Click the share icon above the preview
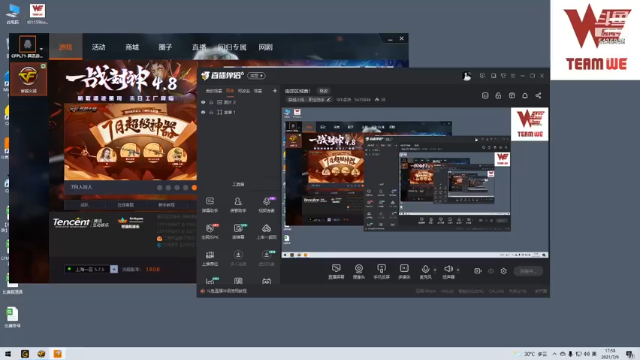The height and width of the screenshot is (360, 640). pos(538,96)
